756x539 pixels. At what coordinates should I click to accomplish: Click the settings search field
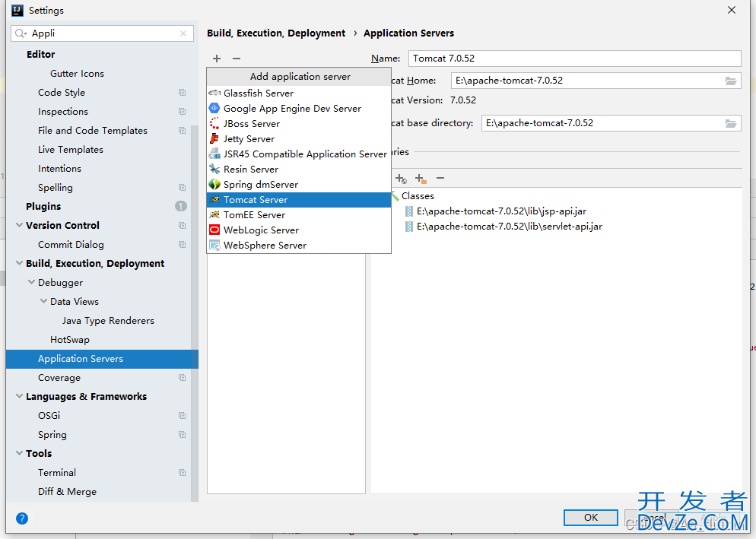(x=102, y=33)
